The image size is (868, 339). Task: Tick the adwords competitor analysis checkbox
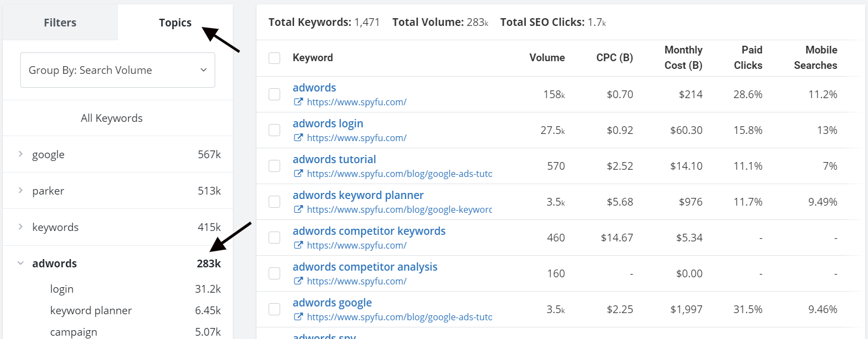click(274, 273)
